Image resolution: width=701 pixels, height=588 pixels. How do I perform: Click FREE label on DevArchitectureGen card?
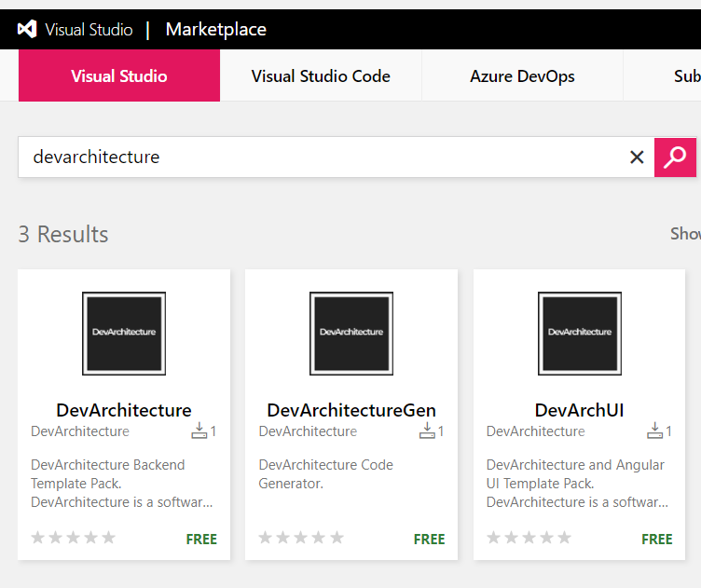(x=429, y=540)
